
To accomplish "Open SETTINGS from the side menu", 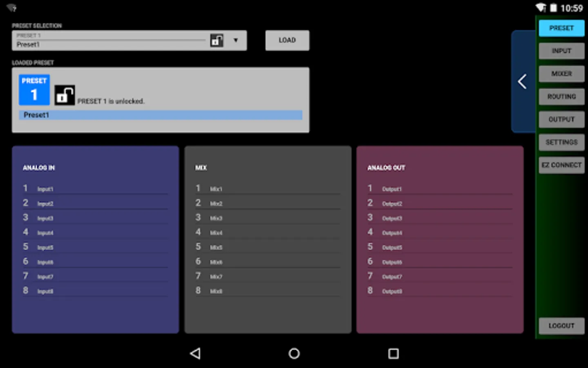I will (561, 142).
